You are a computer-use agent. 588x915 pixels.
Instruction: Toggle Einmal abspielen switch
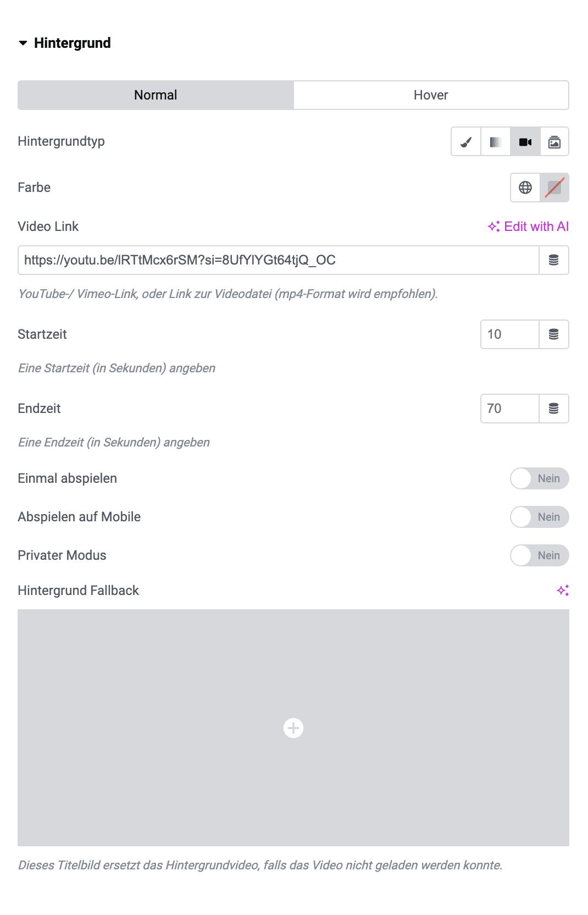(540, 478)
